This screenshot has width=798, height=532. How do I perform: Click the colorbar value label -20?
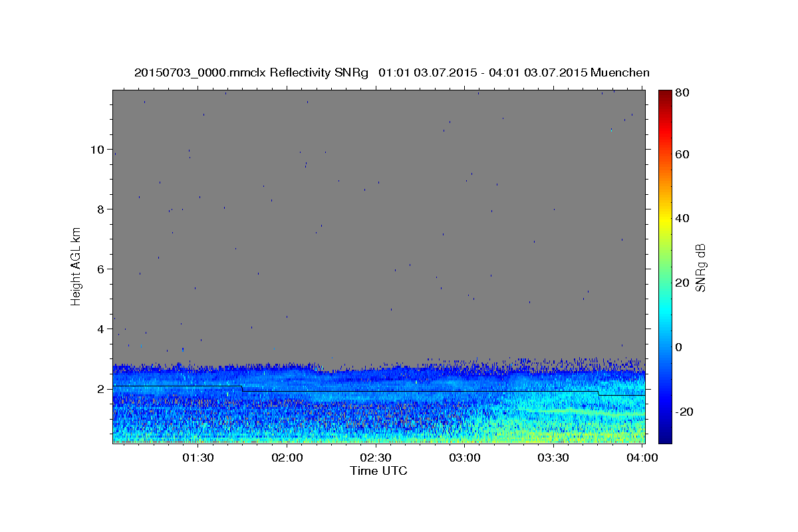point(684,412)
